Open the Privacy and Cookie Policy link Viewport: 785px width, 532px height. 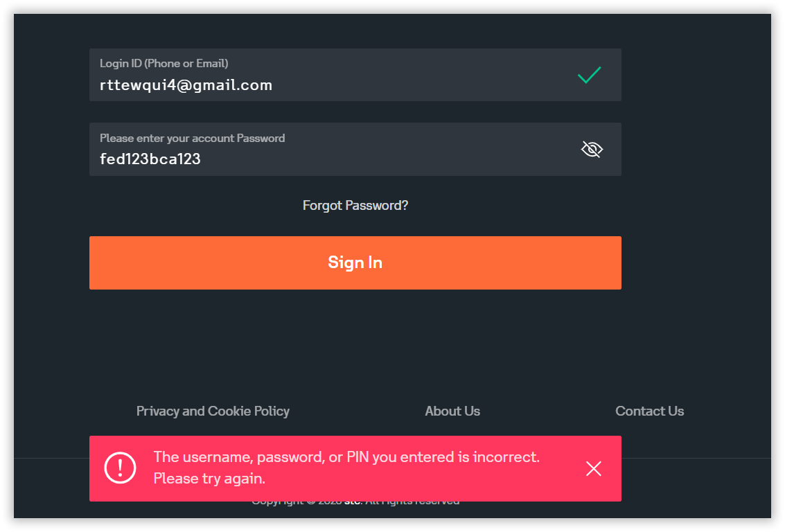(x=213, y=411)
